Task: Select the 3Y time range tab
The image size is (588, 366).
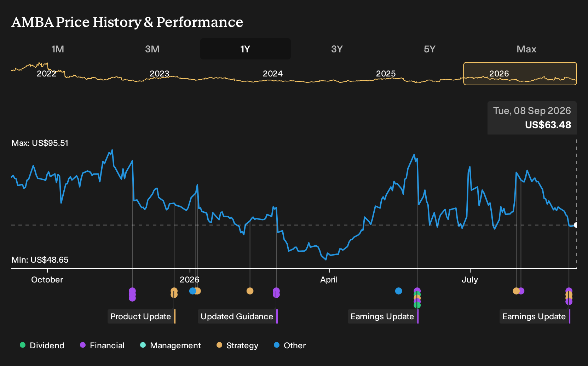Action: [x=337, y=49]
